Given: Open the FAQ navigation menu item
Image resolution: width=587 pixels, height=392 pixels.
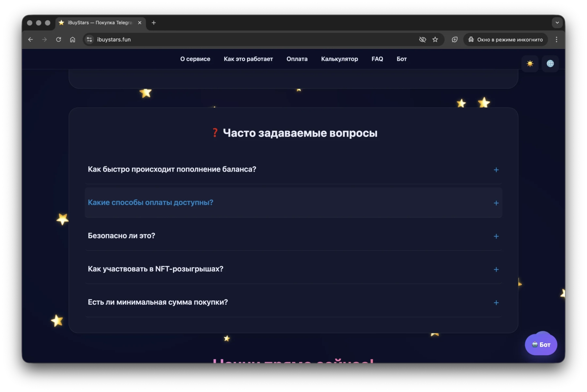Looking at the screenshot, I should pyautogui.click(x=377, y=59).
